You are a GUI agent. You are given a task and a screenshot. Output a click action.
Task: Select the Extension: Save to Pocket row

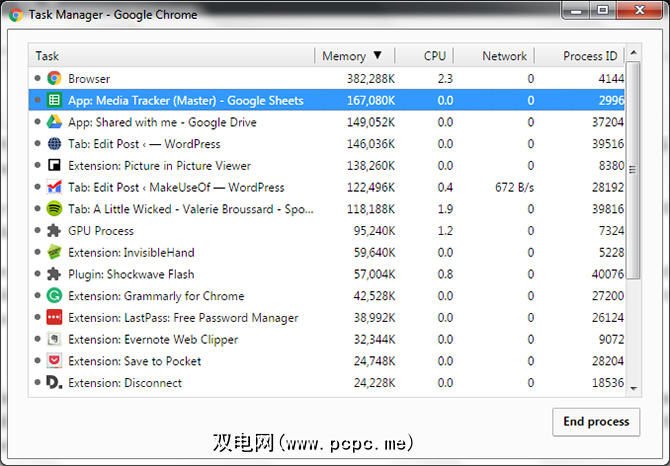pyautogui.click(x=327, y=361)
